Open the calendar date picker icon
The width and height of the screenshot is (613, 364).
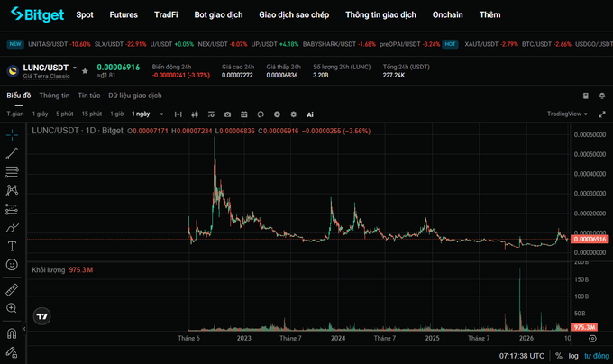click(244, 114)
